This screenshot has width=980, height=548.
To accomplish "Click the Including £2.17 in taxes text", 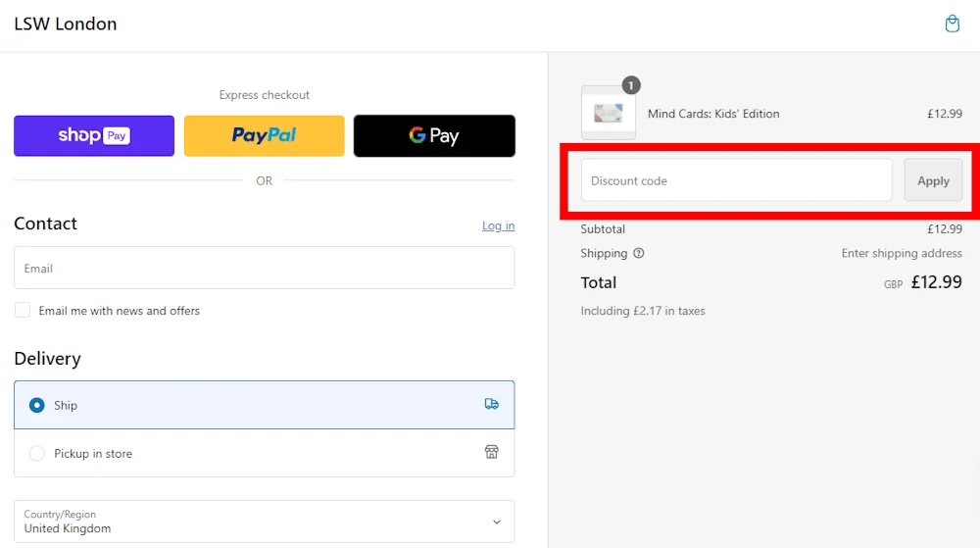I will [643, 311].
